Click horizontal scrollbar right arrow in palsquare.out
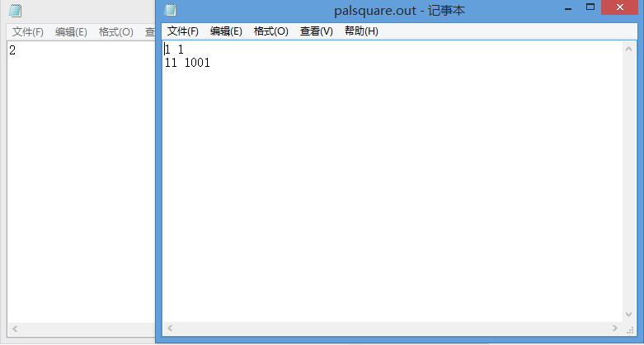Screen dimensions: 644x345 click(x=615, y=328)
